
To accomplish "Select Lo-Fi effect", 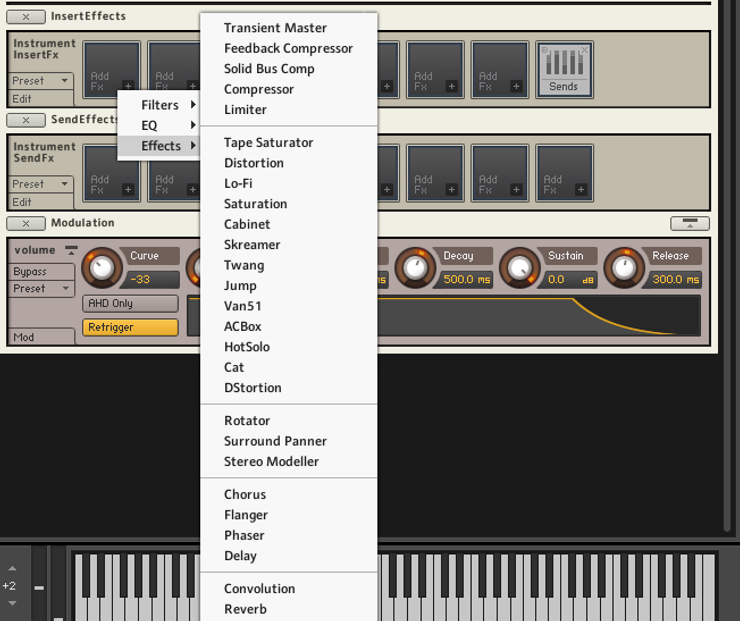I will [x=288, y=183].
